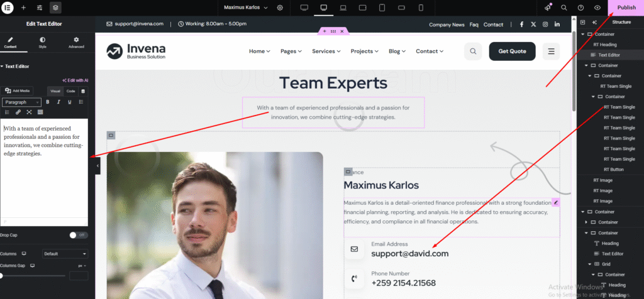
Task: Switch to mobile portrait preview
Action: click(x=421, y=8)
